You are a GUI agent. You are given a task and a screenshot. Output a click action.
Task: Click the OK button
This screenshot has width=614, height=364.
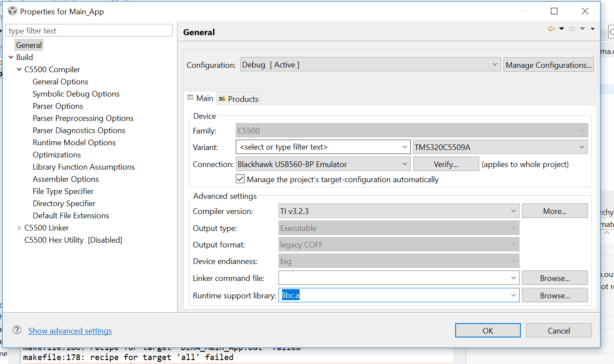(x=488, y=331)
